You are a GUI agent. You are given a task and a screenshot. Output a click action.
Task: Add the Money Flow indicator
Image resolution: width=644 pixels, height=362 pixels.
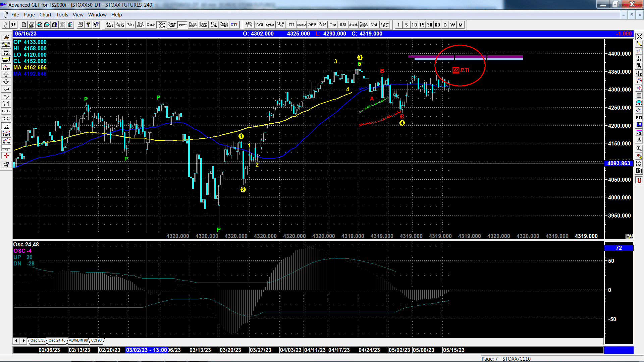(x=385, y=25)
